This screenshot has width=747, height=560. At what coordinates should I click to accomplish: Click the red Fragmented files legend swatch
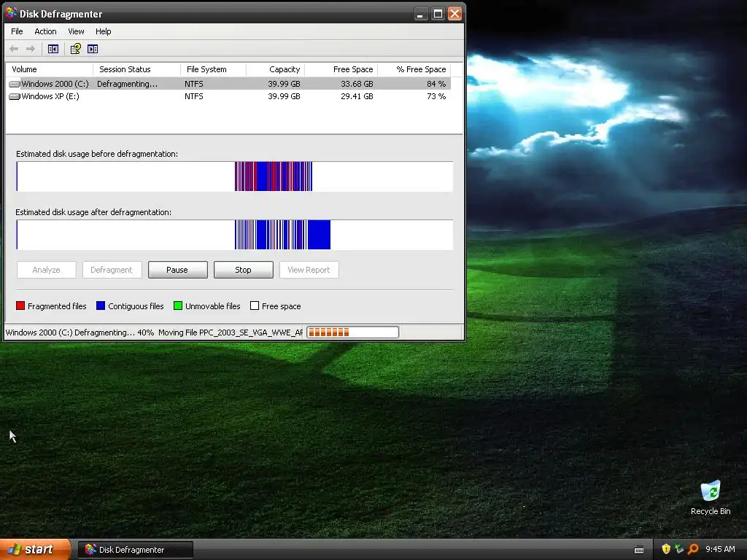[x=20, y=306]
